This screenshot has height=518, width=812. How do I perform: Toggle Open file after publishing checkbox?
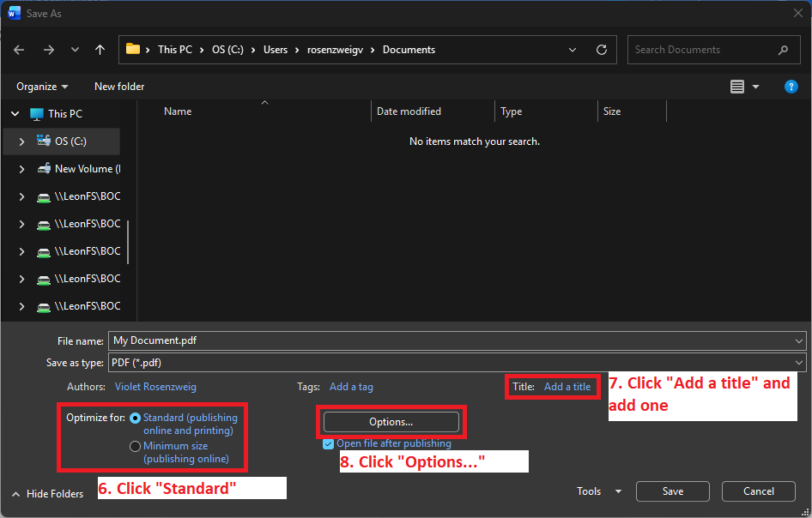click(328, 444)
